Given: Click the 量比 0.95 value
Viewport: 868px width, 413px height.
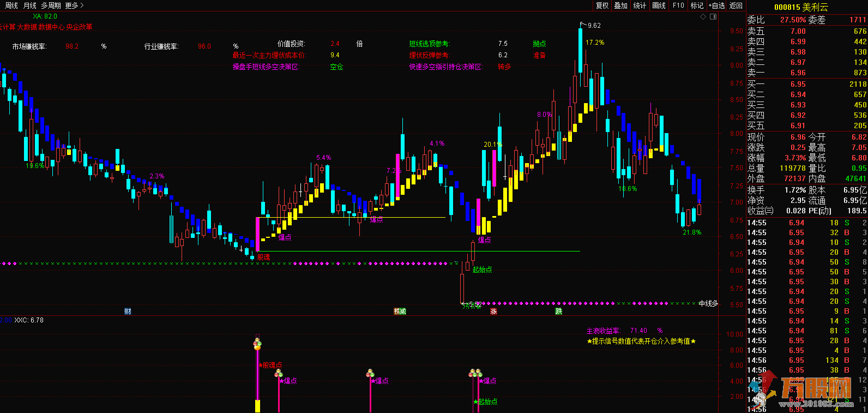Looking at the screenshot, I should tap(859, 168).
